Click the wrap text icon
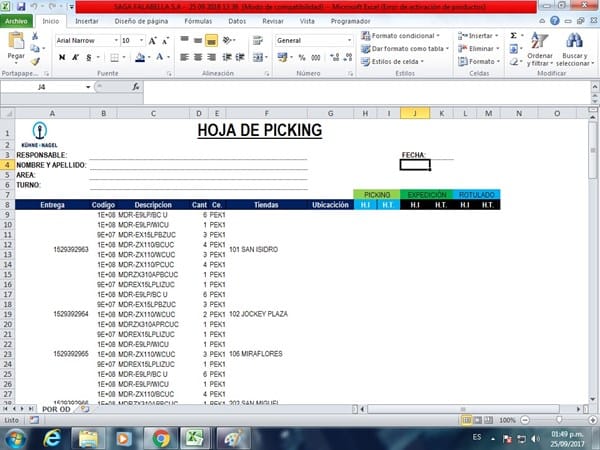This screenshot has height=450, width=600. tap(258, 40)
